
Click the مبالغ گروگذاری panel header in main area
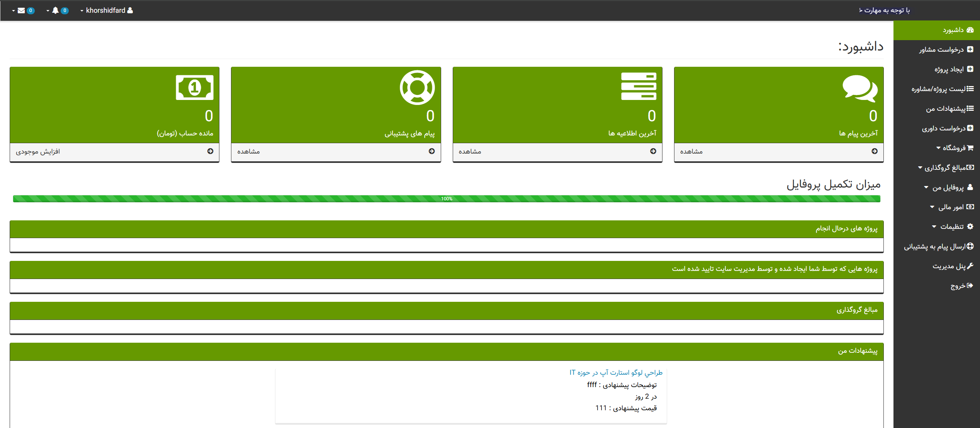[x=447, y=310]
